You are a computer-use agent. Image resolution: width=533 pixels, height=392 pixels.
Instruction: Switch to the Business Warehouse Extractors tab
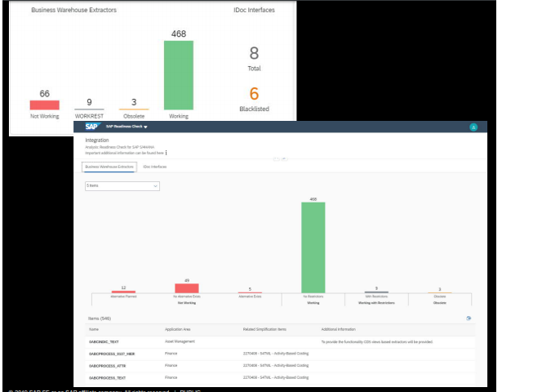coord(109,167)
